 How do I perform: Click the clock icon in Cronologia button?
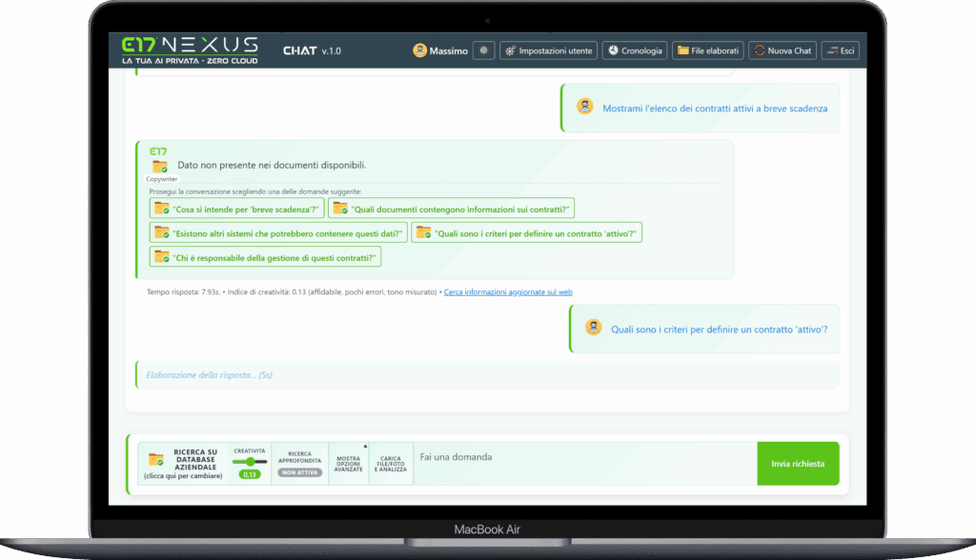[x=614, y=50]
